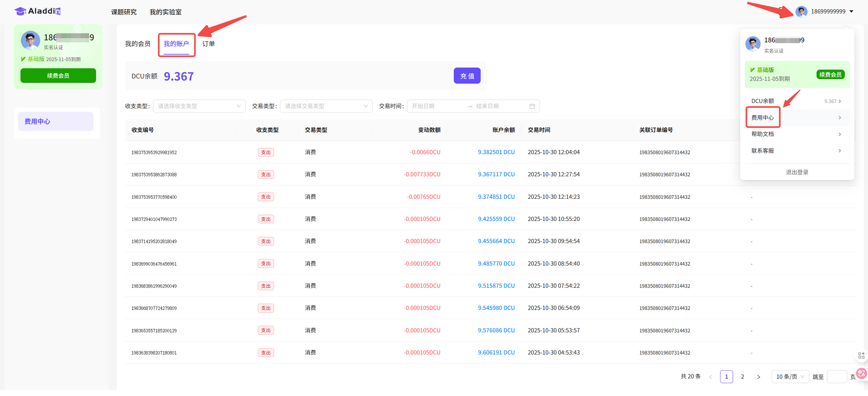Click the grid icon at the bottom right edge

(x=861, y=355)
